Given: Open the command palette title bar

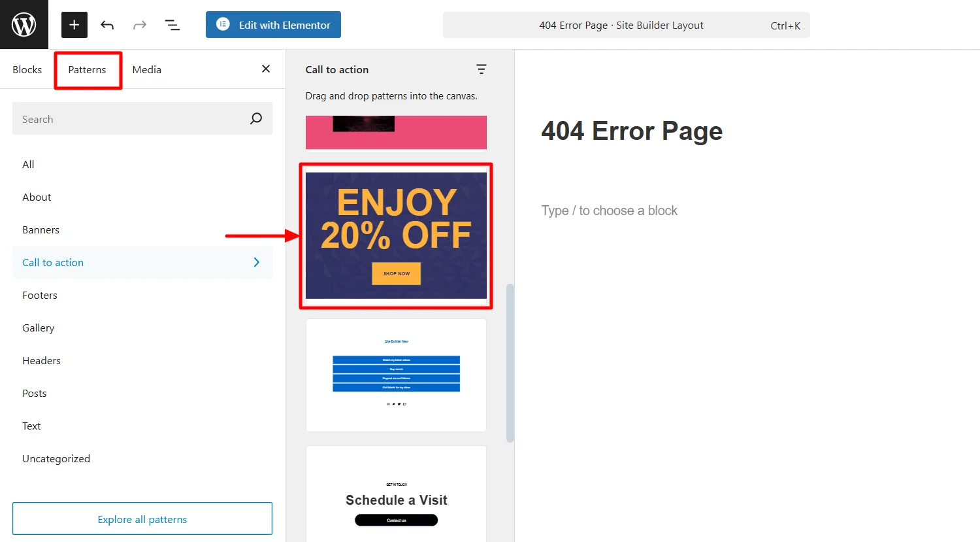Looking at the screenshot, I should coord(626,25).
